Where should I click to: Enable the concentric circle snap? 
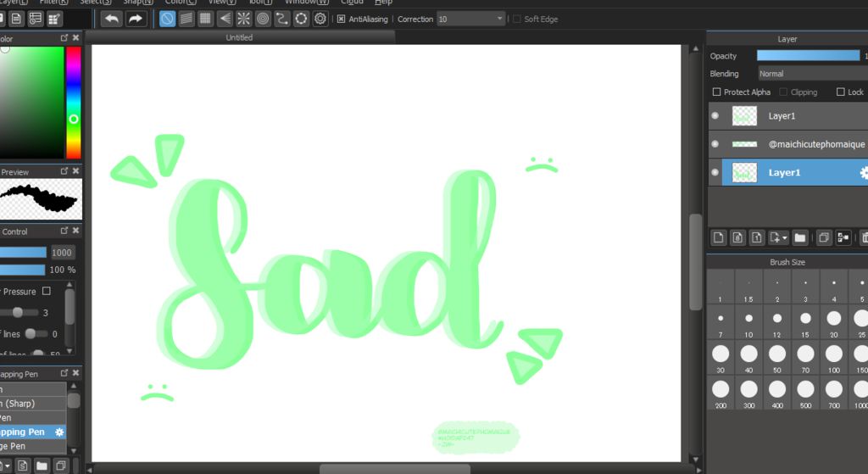(x=263, y=19)
